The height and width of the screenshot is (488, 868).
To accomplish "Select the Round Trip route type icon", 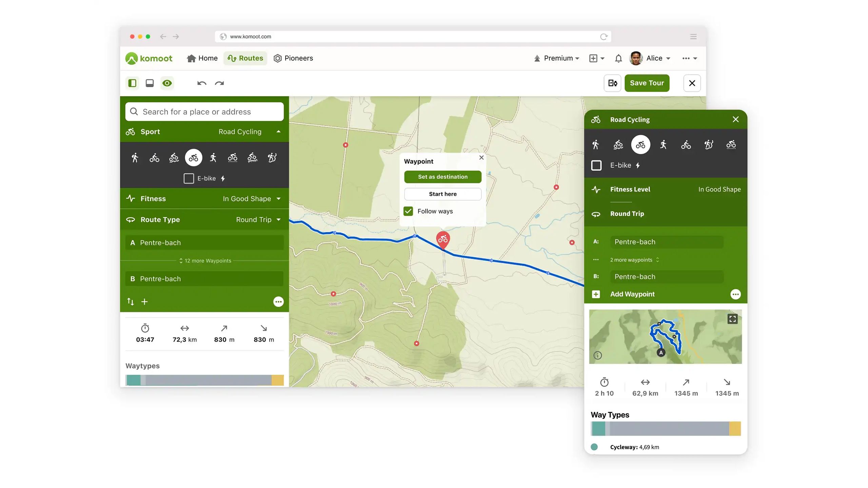I will click(x=130, y=219).
